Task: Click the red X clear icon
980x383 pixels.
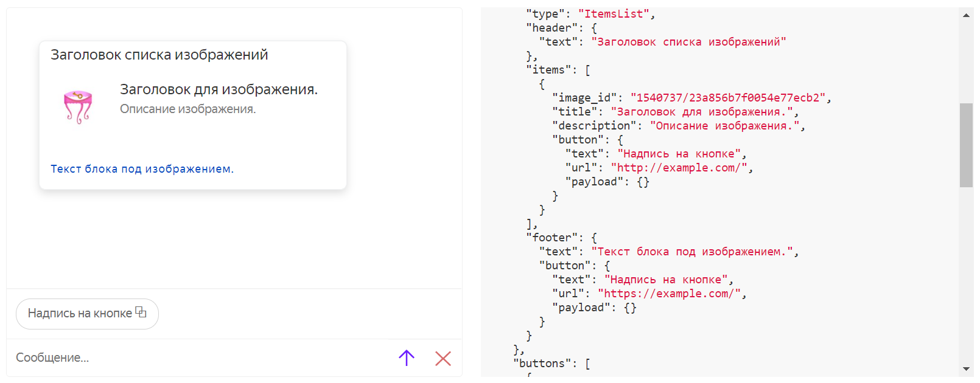Action: coord(443,359)
